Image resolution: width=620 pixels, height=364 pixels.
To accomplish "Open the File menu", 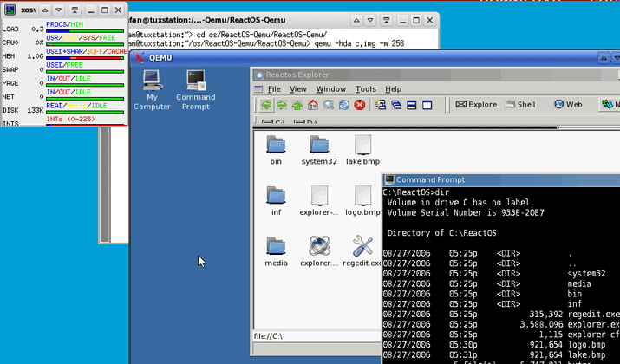I will (274, 89).
